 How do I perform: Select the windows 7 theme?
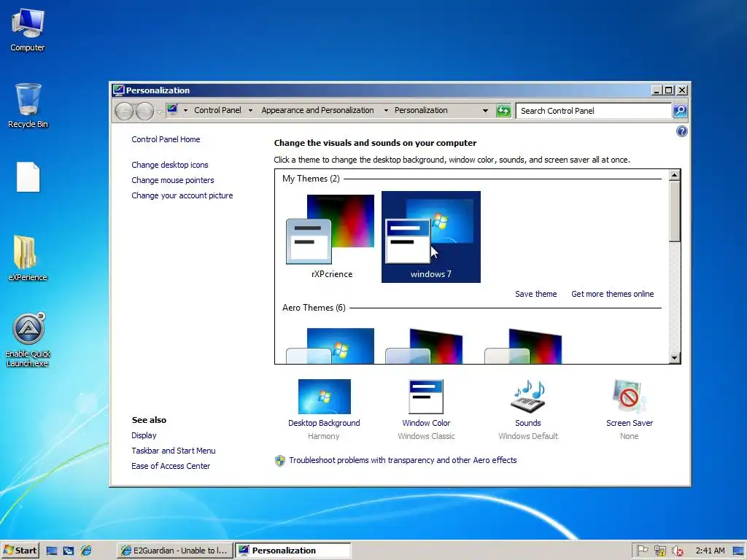(430, 237)
